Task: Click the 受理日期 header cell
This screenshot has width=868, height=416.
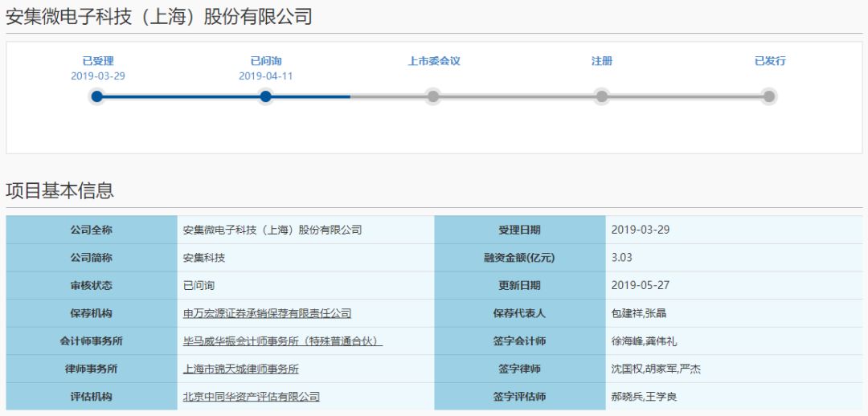Action: (x=520, y=230)
